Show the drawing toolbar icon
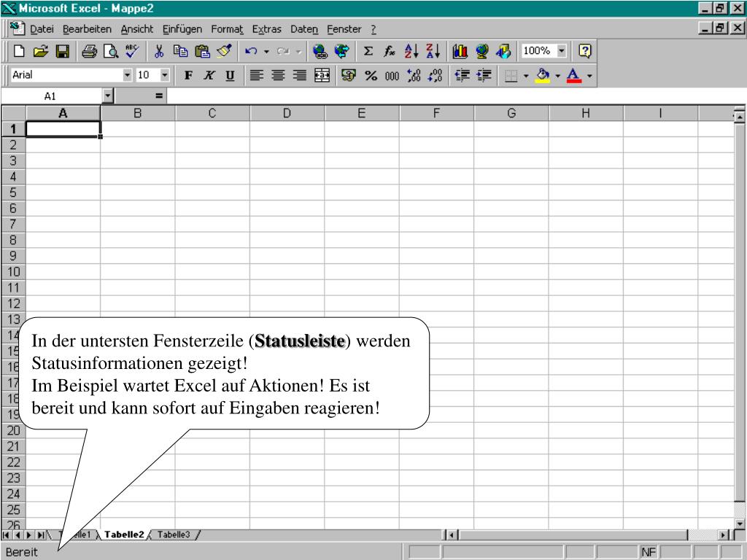The width and height of the screenshot is (747, 560). click(x=503, y=51)
